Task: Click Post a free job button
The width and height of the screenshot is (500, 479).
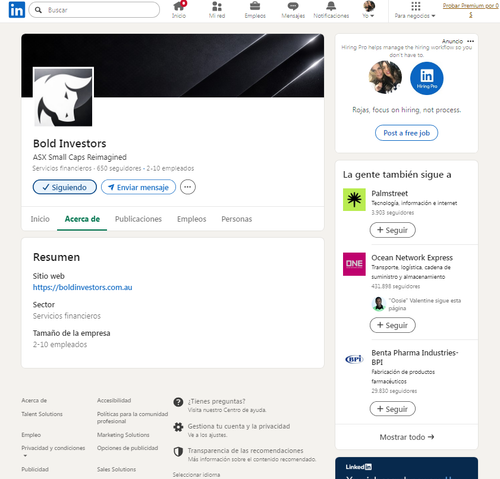Action: coord(406,133)
